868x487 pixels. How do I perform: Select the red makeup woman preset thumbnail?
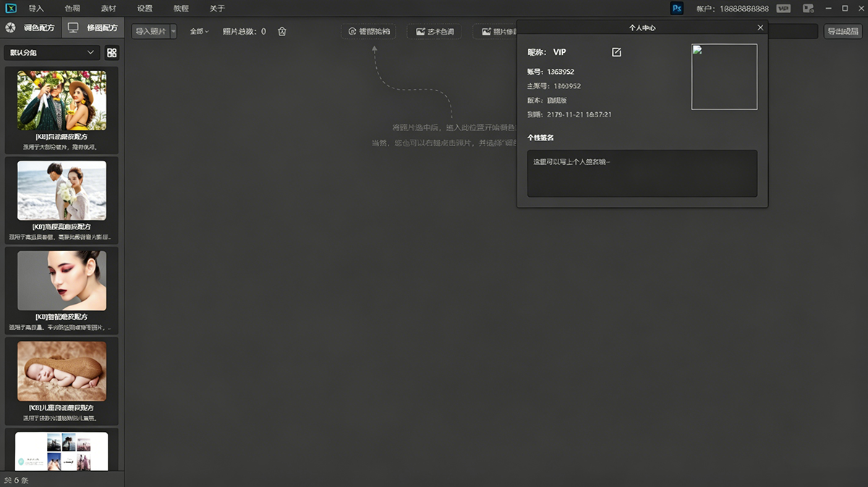(x=61, y=281)
